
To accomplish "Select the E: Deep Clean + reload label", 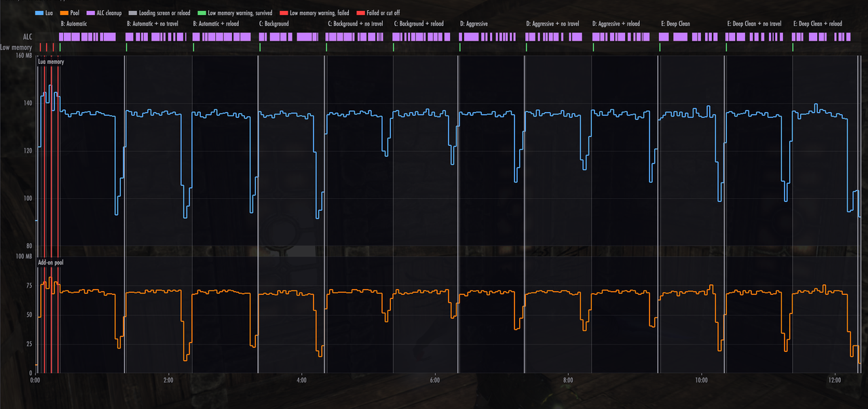I will (818, 24).
